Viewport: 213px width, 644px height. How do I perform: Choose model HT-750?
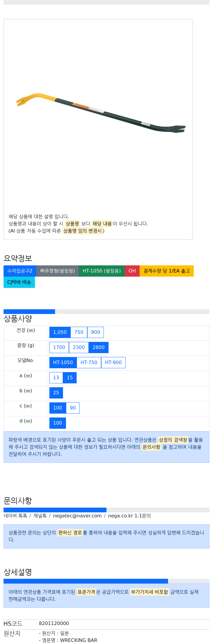point(89,362)
